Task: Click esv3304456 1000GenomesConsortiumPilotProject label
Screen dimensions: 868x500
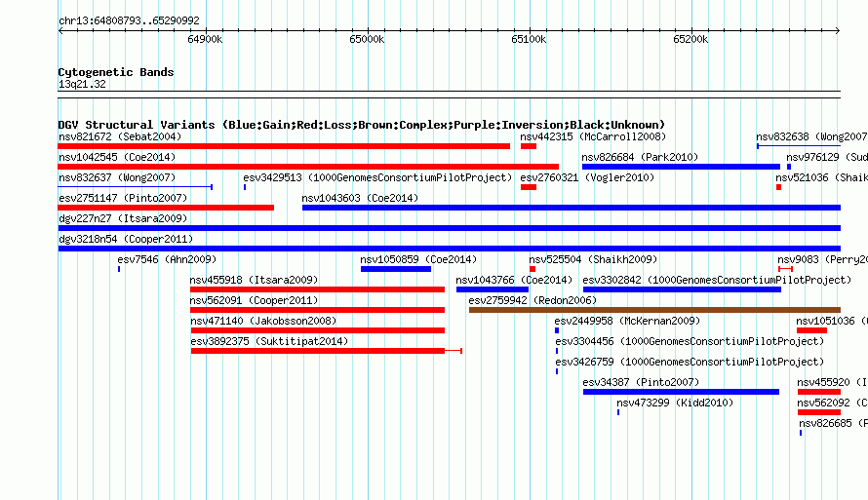Action: coord(690,341)
